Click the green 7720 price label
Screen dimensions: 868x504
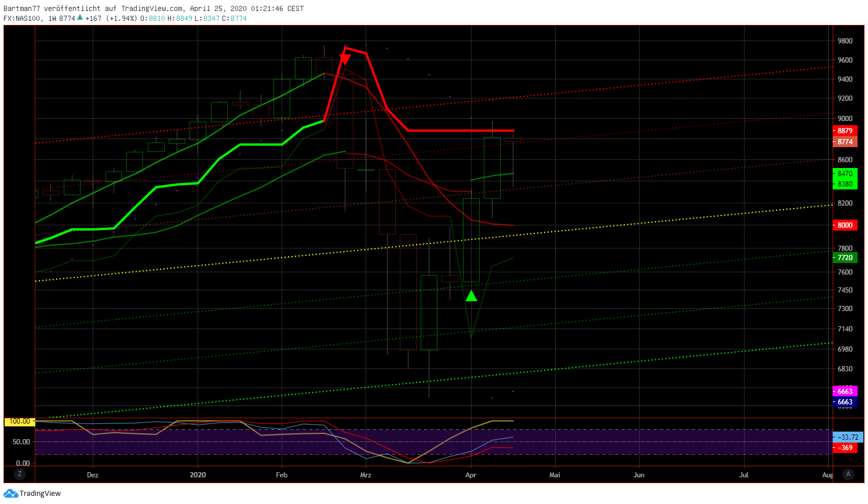[845, 257]
